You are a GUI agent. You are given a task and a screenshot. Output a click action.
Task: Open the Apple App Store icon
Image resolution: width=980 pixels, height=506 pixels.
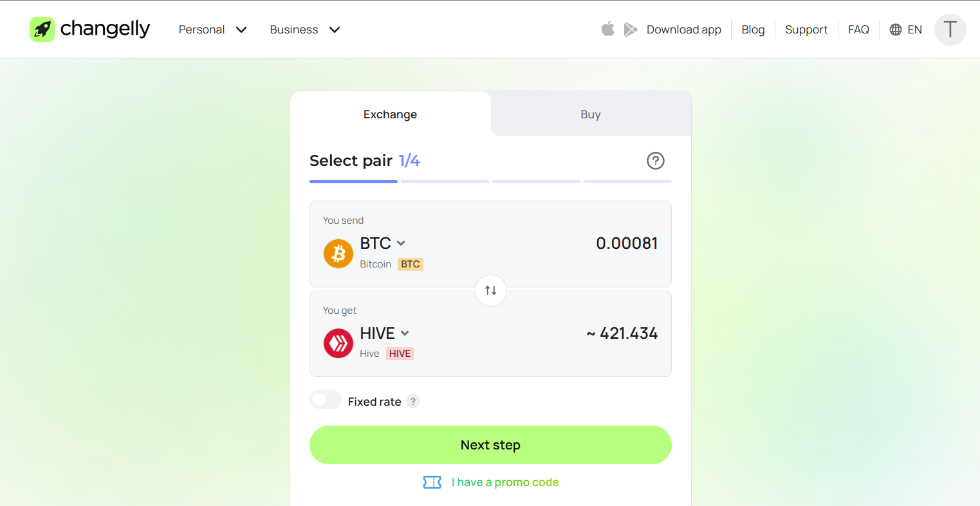coord(607,29)
